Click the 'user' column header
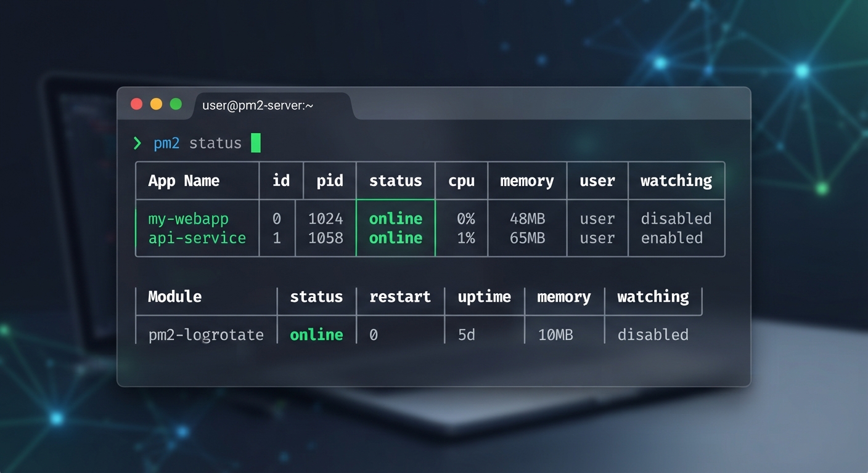The image size is (868, 473). coord(597,181)
